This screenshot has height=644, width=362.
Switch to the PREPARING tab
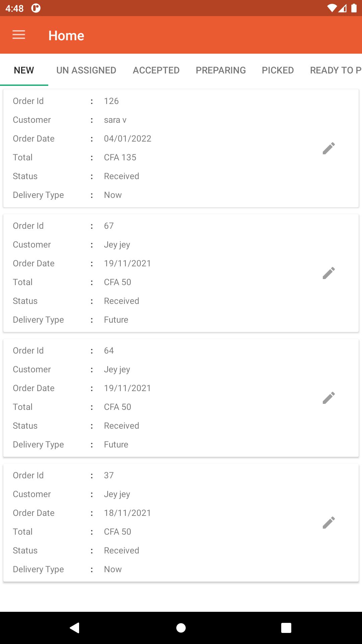[x=221, y=70]
